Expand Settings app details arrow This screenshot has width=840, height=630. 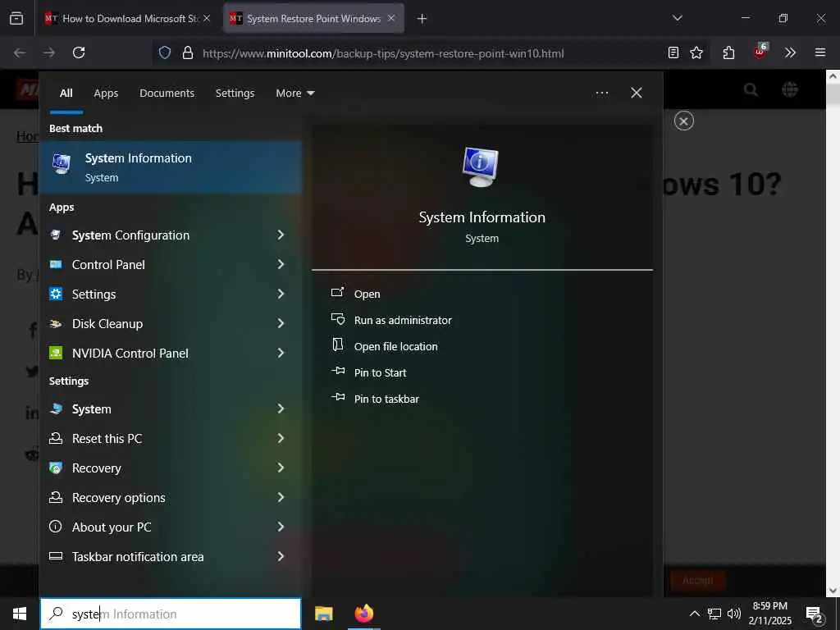click(281, 294)
